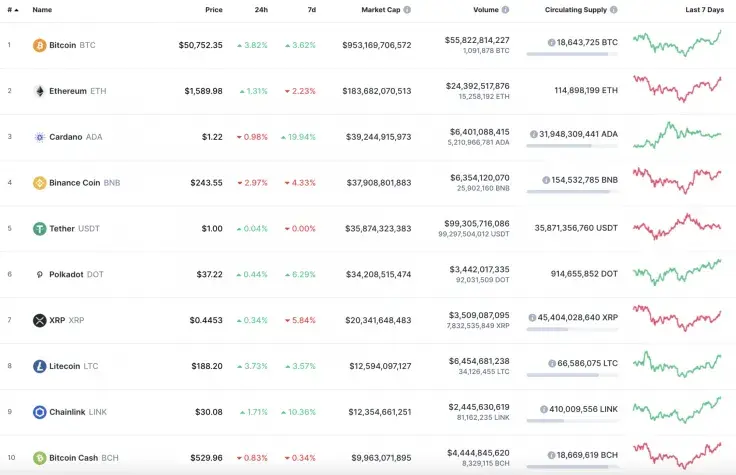Click info icon beside 18,669,619 BCH
The image size is (736, 475).
coord(552,455)
